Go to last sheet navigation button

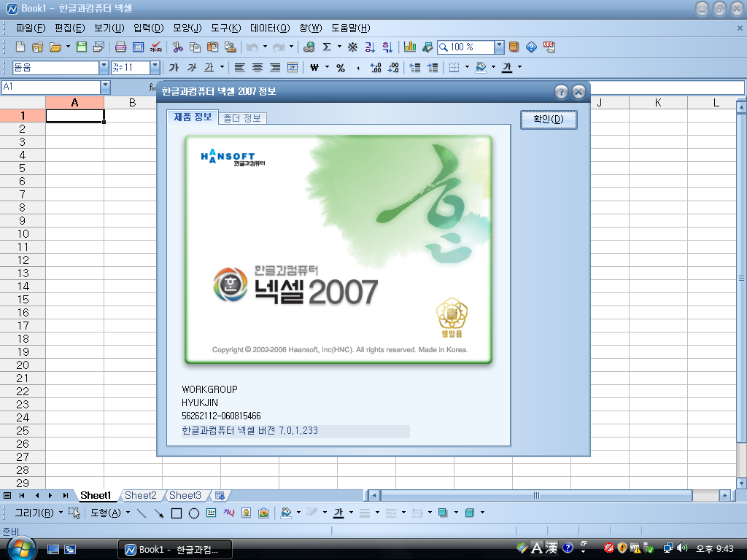click(65, 495)
